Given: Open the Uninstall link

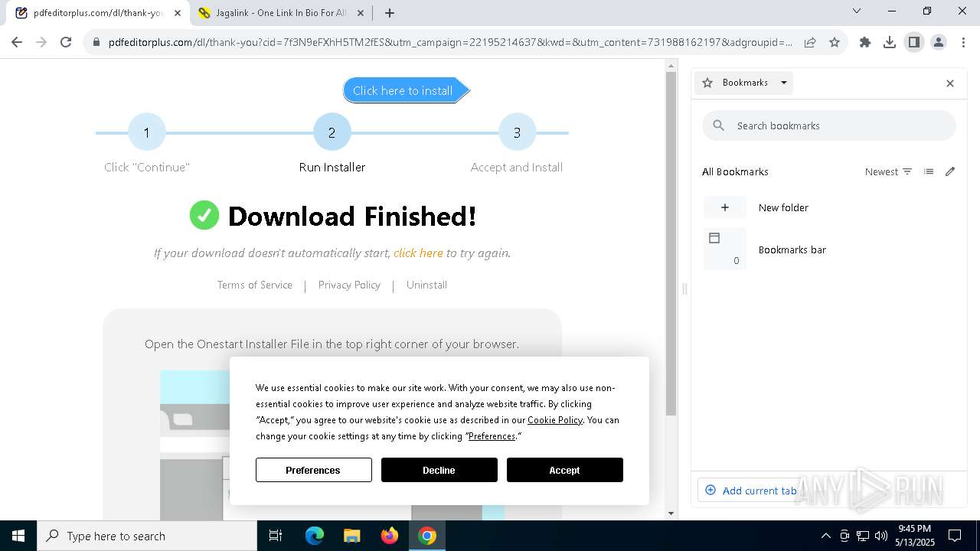Looking at the screenshot, I should click(426, 285).
